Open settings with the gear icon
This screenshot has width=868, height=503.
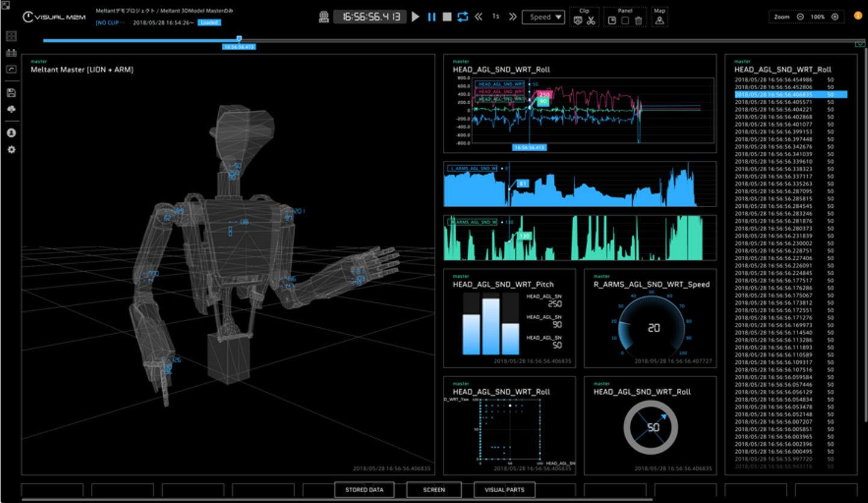coord(11,149)
